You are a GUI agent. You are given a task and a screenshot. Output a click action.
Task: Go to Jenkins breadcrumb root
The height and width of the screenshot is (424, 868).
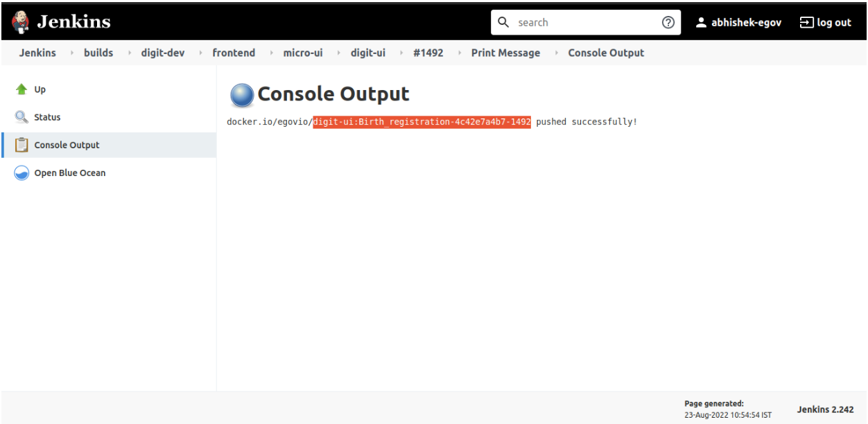pyautogui.click(x=37, y=53)
